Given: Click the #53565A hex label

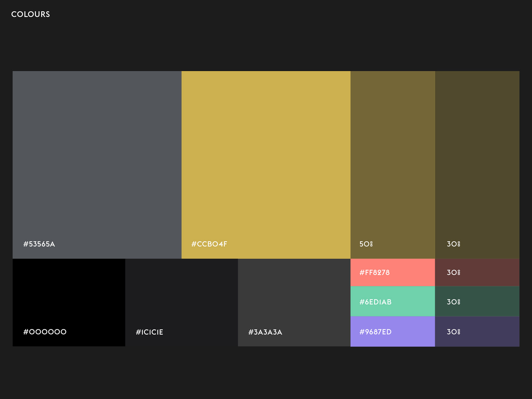Looking at the screenshot, I should click(x=39, y=244).
